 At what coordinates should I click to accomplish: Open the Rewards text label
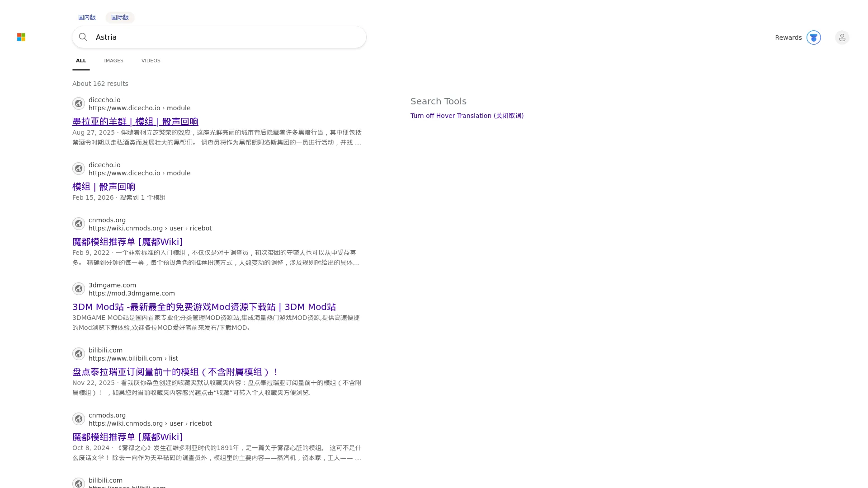(788, 38)
